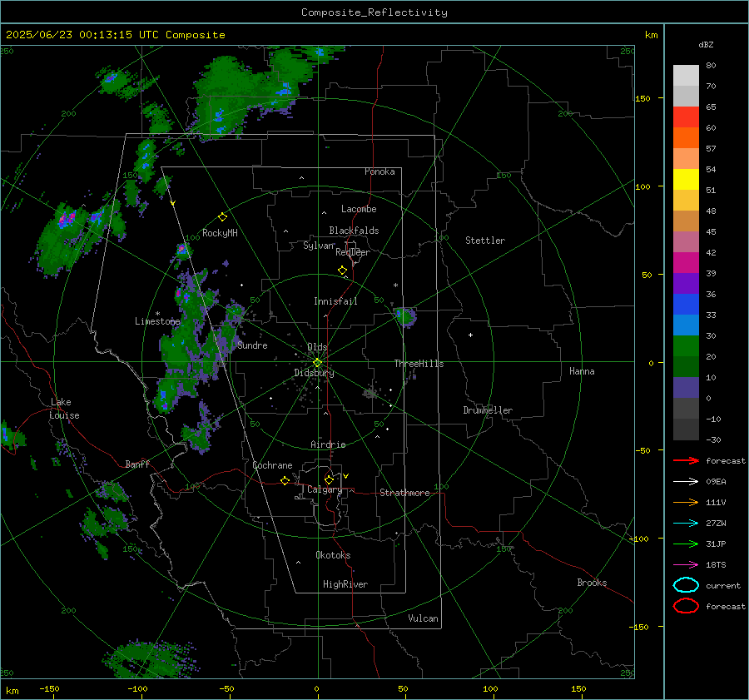Click the magenta 18TS arrow in the legend
Image resolution: width=749 pixels, height=700 pixels.
(686, 565)
